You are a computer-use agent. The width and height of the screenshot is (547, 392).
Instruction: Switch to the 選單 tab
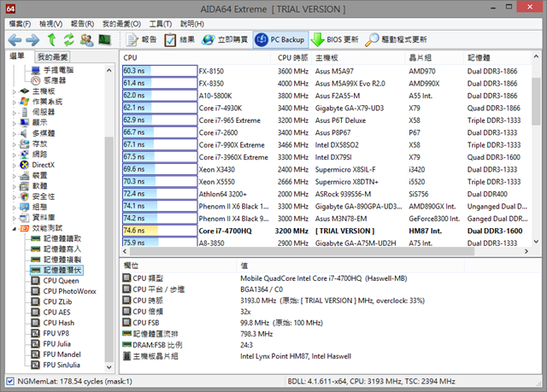click(17, 56)
